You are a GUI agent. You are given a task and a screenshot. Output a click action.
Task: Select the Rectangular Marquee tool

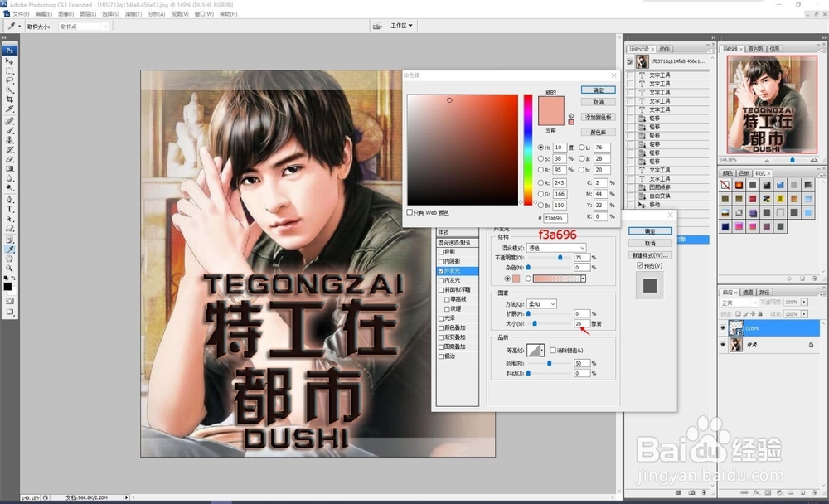[x=9, y=70]
